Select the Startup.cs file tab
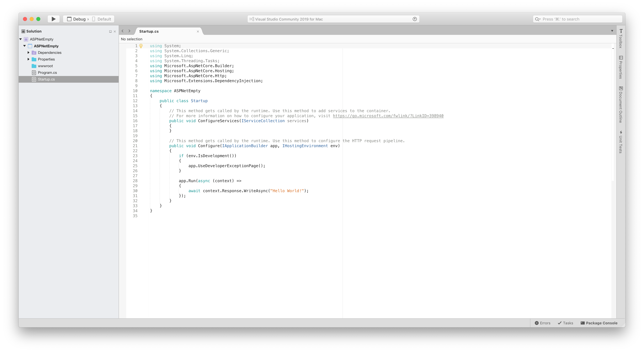 tap(166, 31)
